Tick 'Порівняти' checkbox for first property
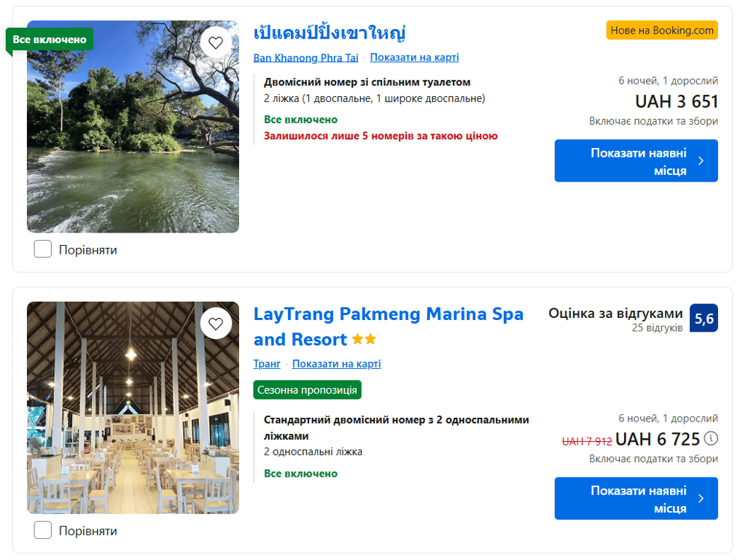The height and width of the screenshot is (560, 740). (43, 249)
